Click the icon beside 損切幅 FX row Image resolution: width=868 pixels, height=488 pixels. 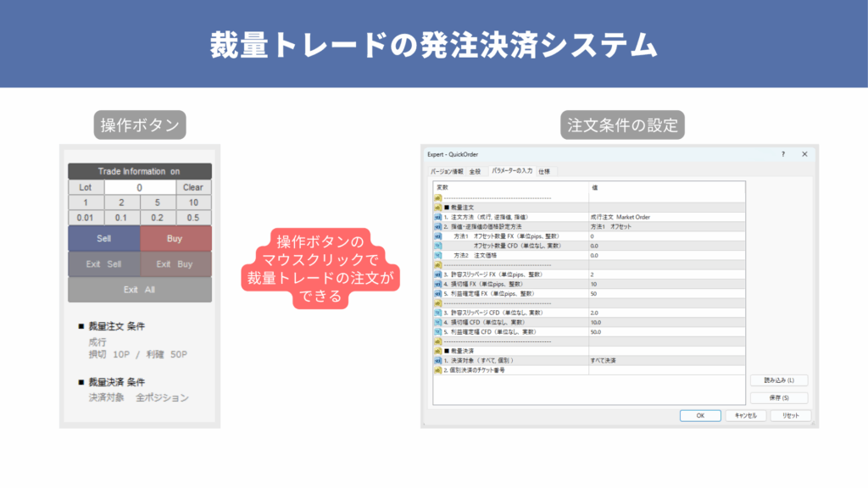tap(437, 284)
